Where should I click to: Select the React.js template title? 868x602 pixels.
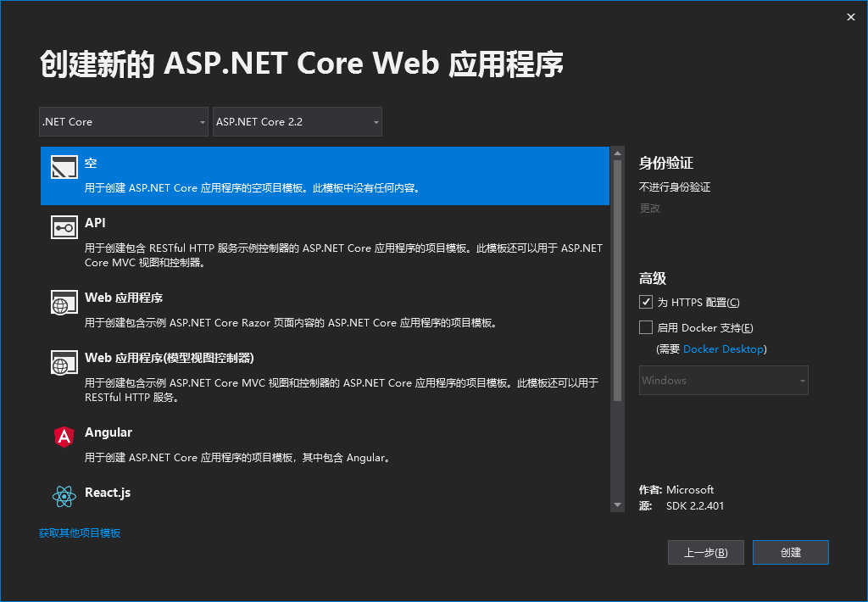(108, 493)
